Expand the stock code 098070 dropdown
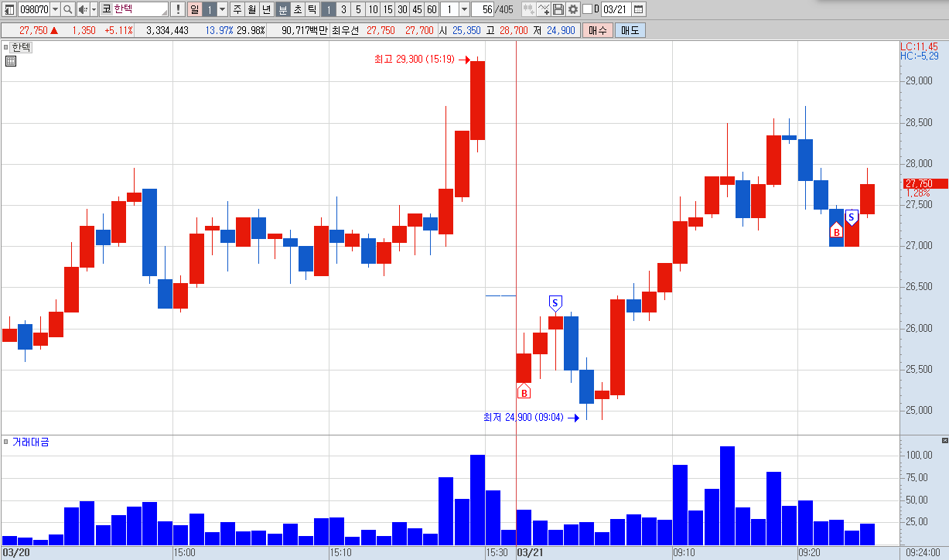This screenshot has width=949, height=560. coord(55,9)
